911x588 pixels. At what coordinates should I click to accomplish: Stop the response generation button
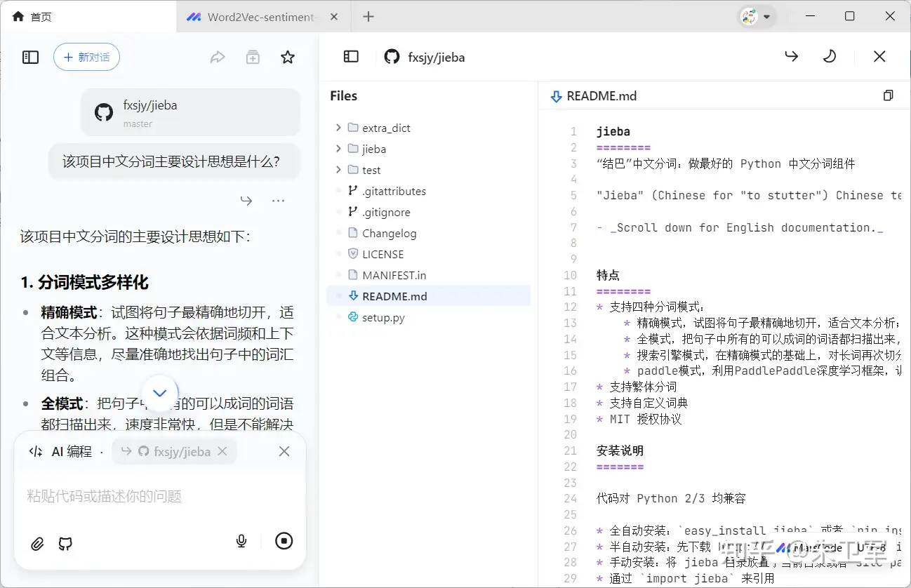284,541
